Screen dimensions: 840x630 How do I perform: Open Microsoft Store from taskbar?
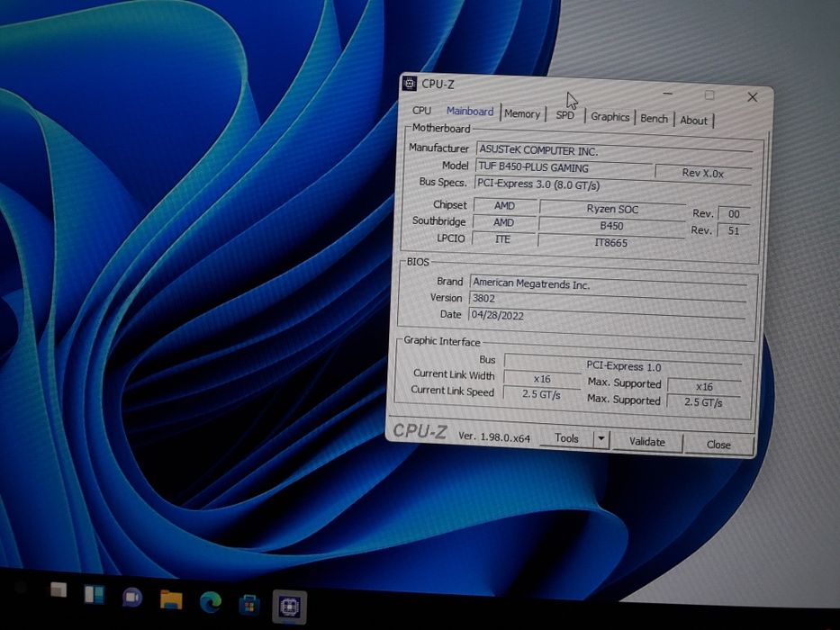coord(249,606)
